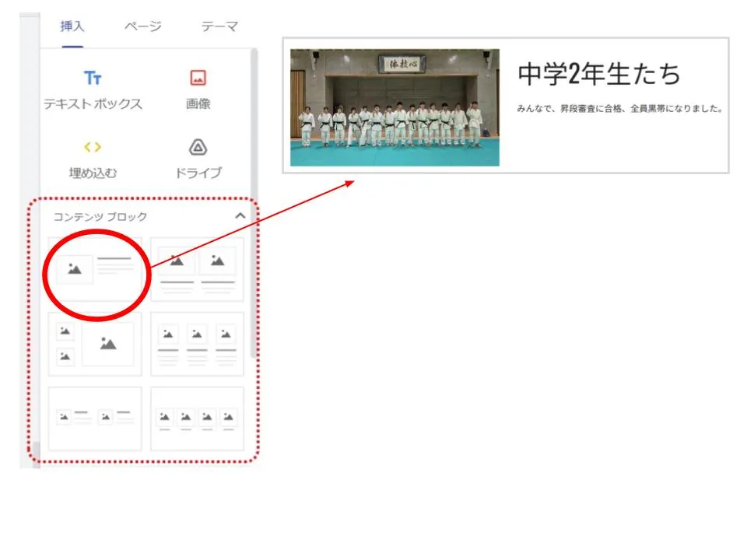The height and width of the screenshot is (560, 747).
Task: Switch to the ページ tab
Action: (x=143, y=26)
